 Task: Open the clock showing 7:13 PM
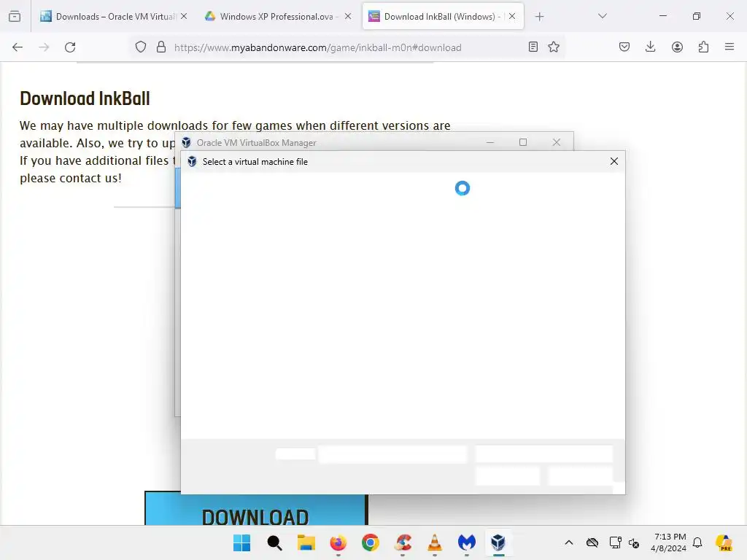(x=669, y=542)
